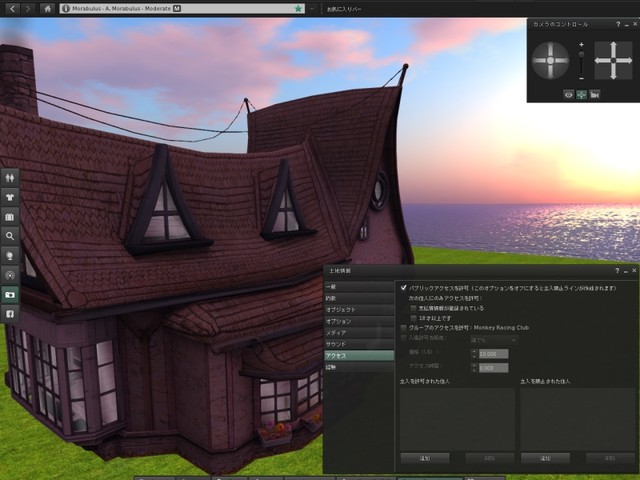The width and height of the screenshot is (640, 480).
Task: Zoom camera out with minus sign
Action: coord(581,78)
